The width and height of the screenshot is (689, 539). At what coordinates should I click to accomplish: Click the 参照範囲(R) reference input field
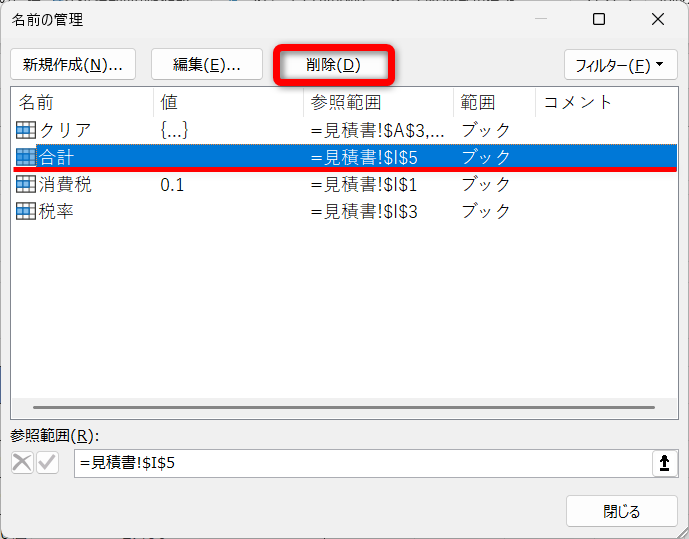click(363, 463)
